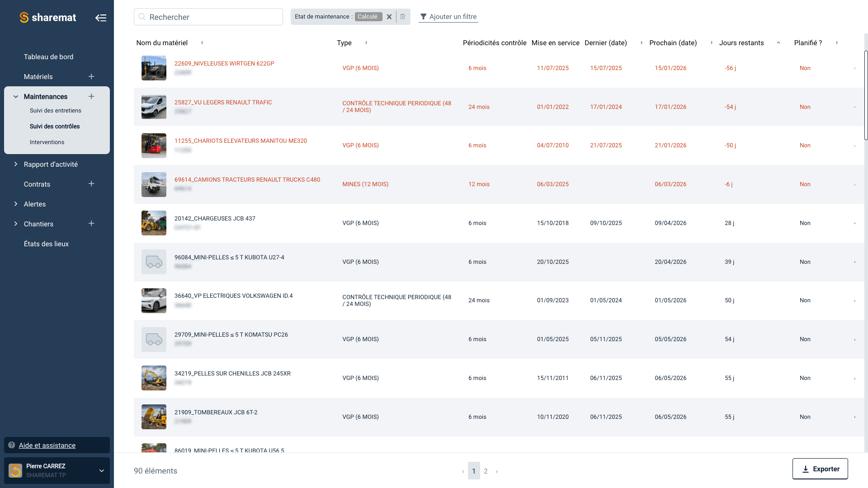Click the Ajouter un filtre funnel icon
Screen dimensions: 868x488
[x=424, y=17]
